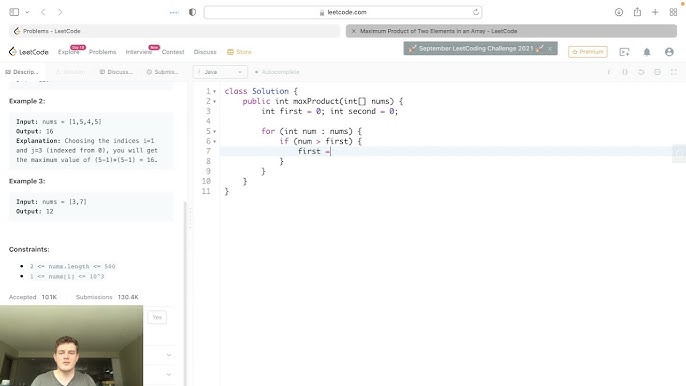The width and height of the screenshot is (686, 386).
Task: Enter fullscreen mode for the editor
Action: (x=673, y=72)
